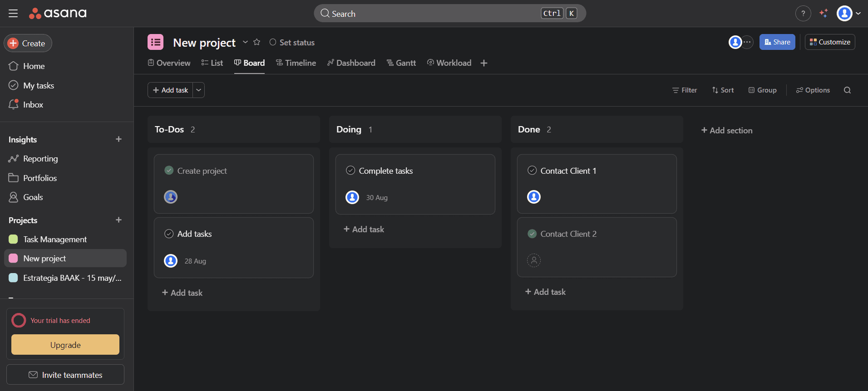The image size is (868, 391).
Task: Mark Complete tasks as done
Action: point(350,171)
